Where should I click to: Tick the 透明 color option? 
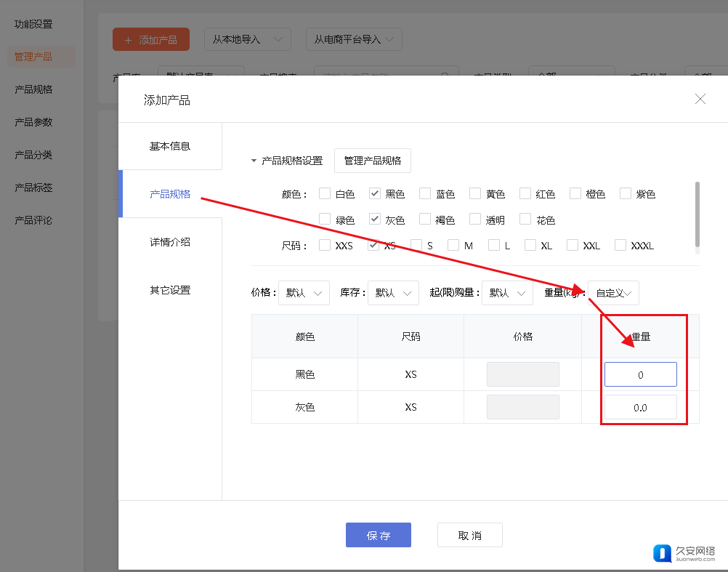[475, 219]
